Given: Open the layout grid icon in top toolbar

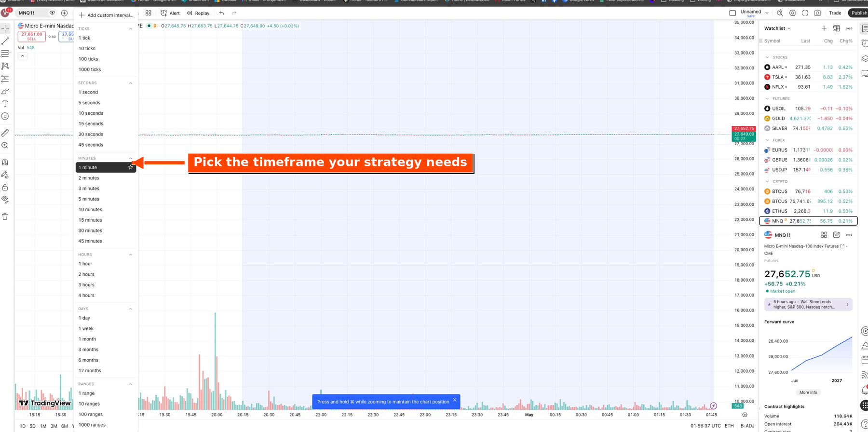Looking at the screenshot, I should pyautogui.click(x=149, y=13).
